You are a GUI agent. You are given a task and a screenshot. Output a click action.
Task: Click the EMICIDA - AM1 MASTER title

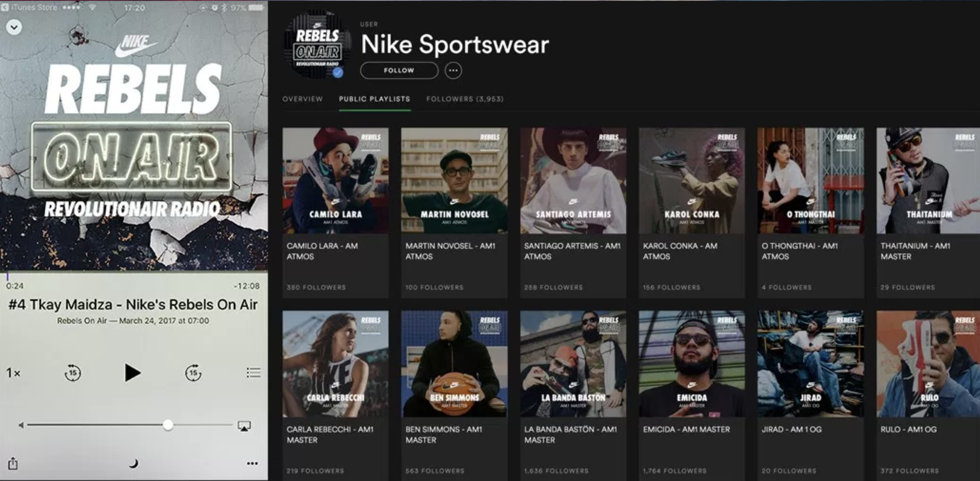tap(687, 429)
